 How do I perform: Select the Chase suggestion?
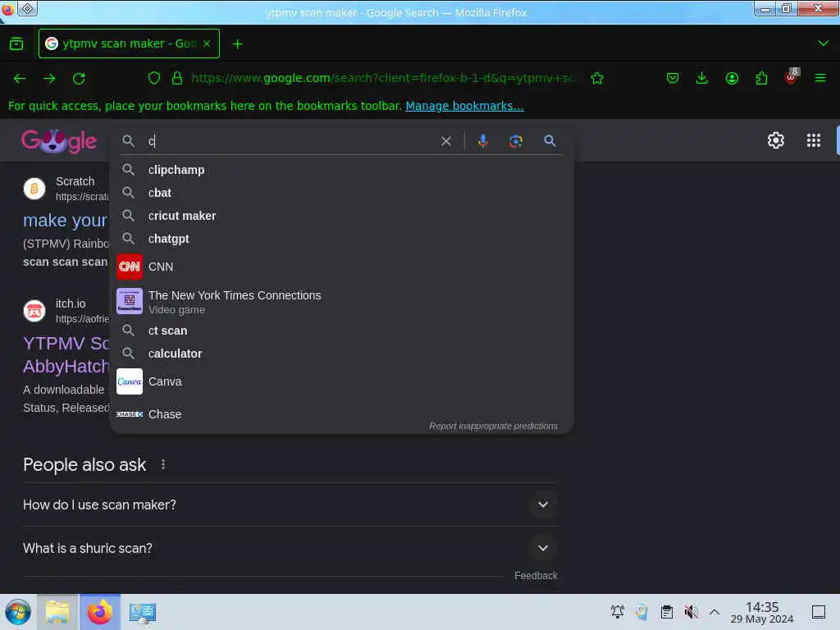coord(341,414)
